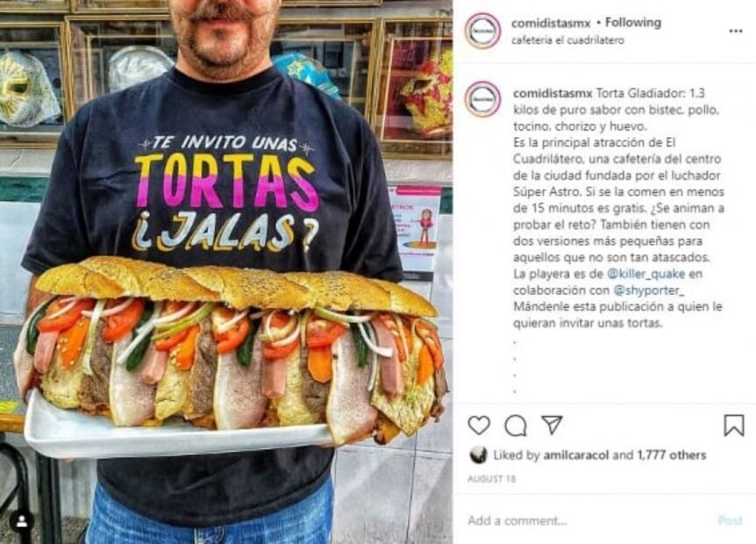Show tagged people icon on photo

click(x=22, y=521)
